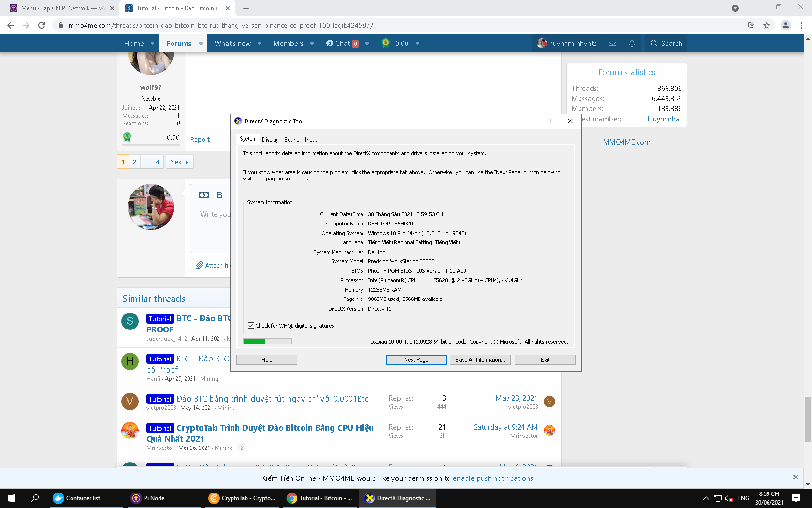Click the page vertical scrollbar thumb

point(808,419)
